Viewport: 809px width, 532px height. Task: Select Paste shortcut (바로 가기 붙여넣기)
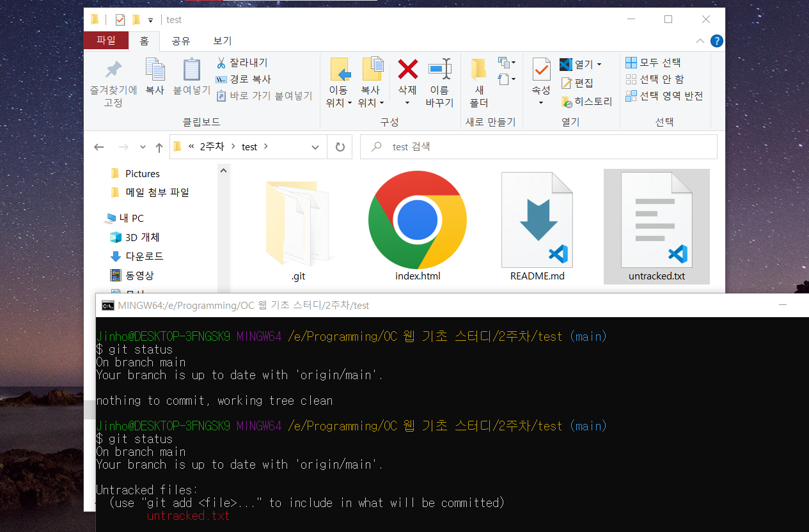pos(264,96)
